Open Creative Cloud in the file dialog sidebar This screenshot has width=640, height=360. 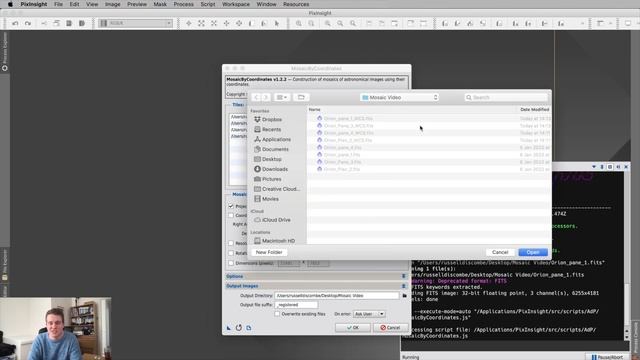(x=277, y=189)
